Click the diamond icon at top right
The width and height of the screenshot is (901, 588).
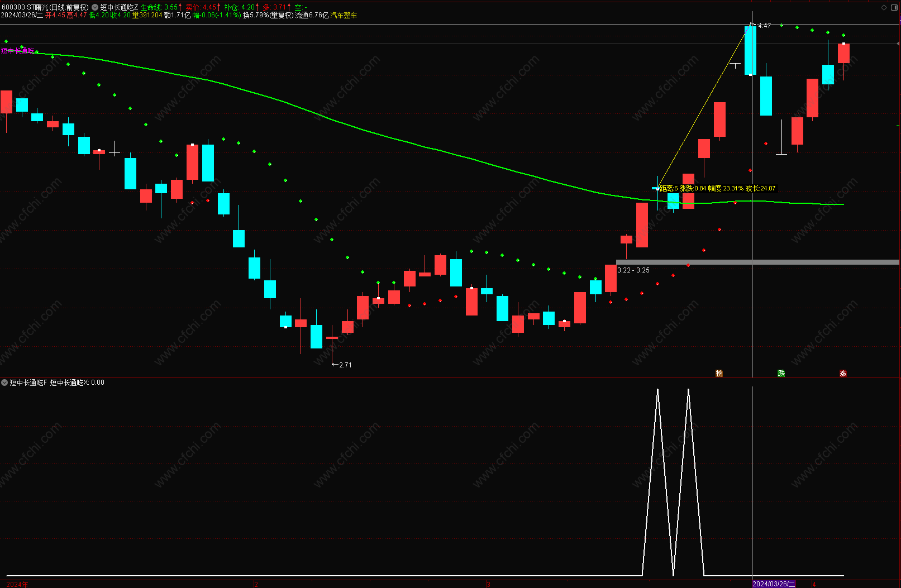pos(884,7)
